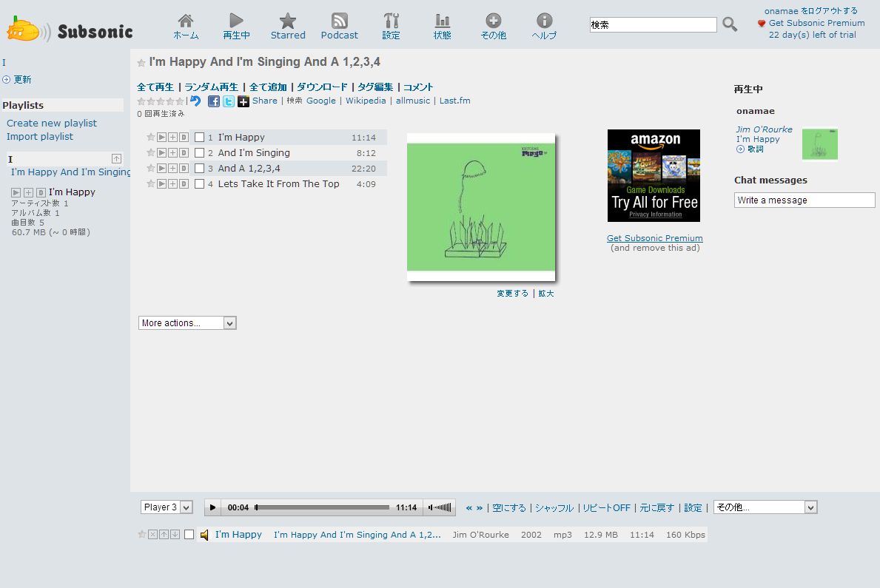Click the 更新 (Refresh) link in sidebar
This screenshot has height=588, width=880.
coord(22,80)
